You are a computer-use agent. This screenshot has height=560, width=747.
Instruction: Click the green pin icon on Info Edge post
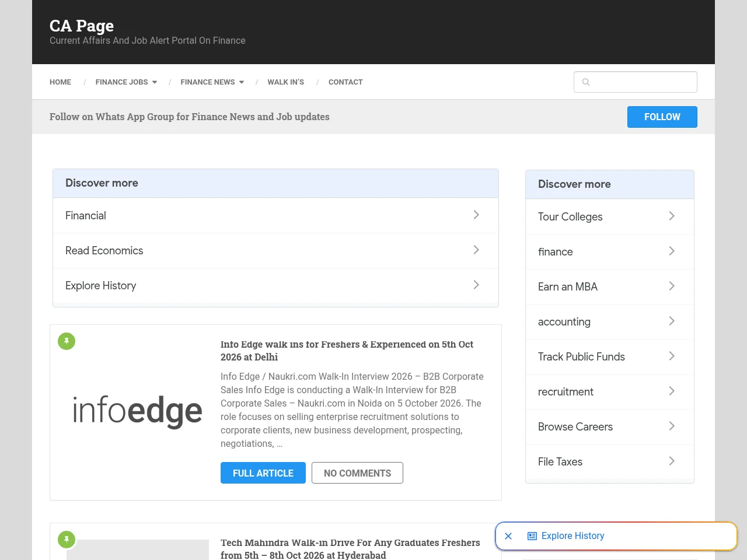(67, 341)
